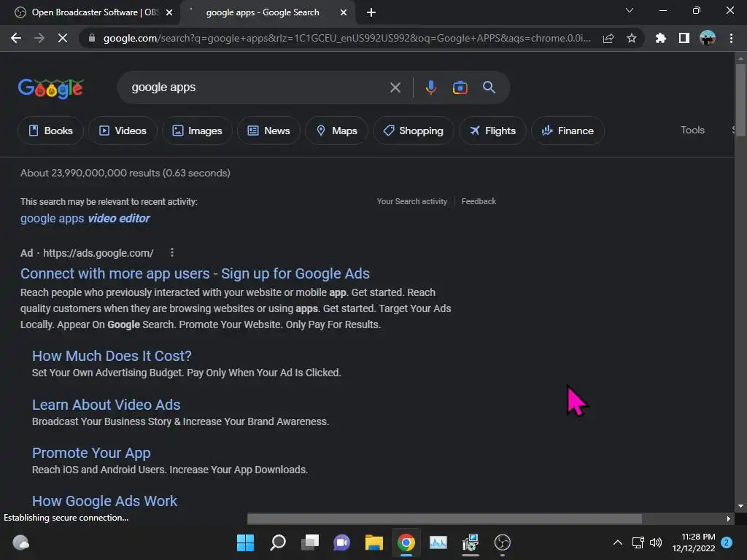747x560 pixels.
Task: Open the Sign up for Google Ads link
Action: point(195,274)
